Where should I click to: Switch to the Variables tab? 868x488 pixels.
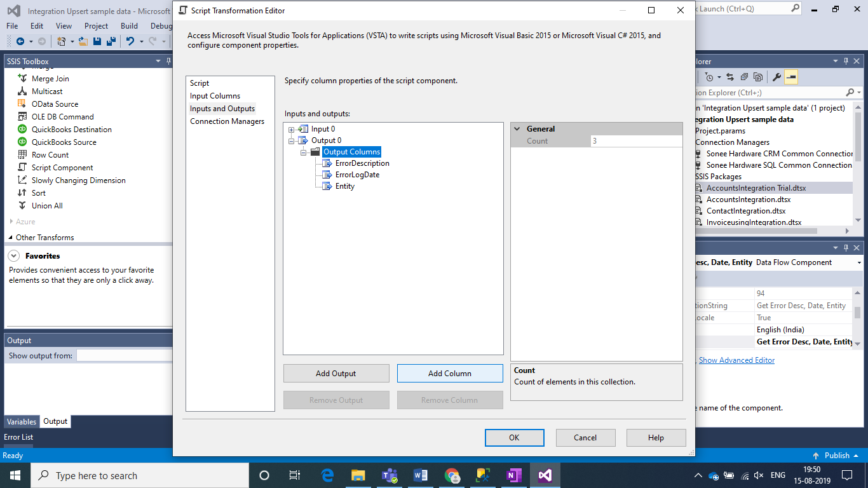coord(22,421)
